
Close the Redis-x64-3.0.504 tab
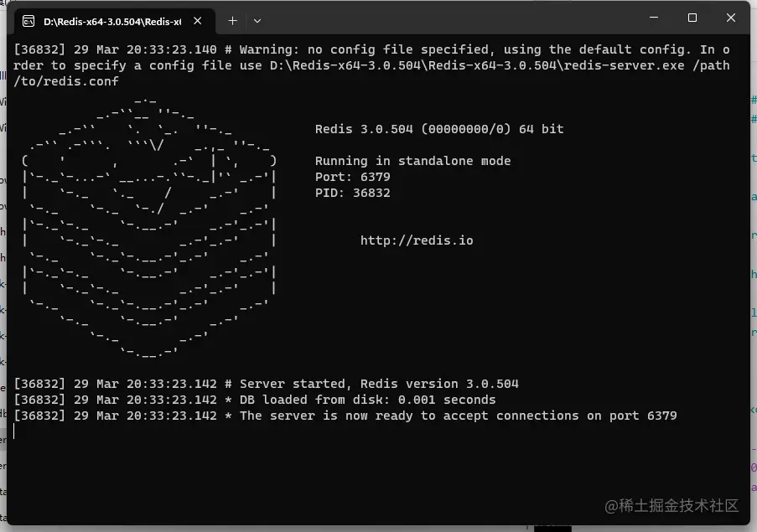[x=198, y=21]
